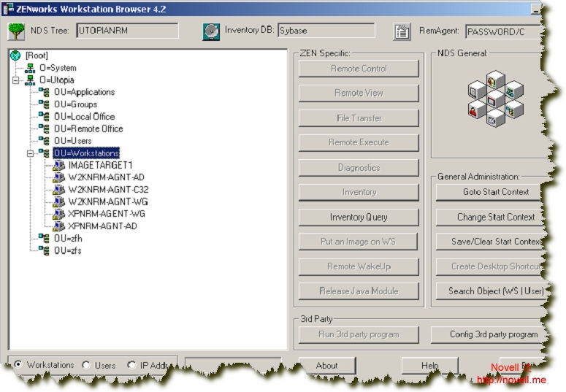The width and height of the screenshot is (566, 392).
Task: Open the About dialog
Action: (x=327, y=365)
